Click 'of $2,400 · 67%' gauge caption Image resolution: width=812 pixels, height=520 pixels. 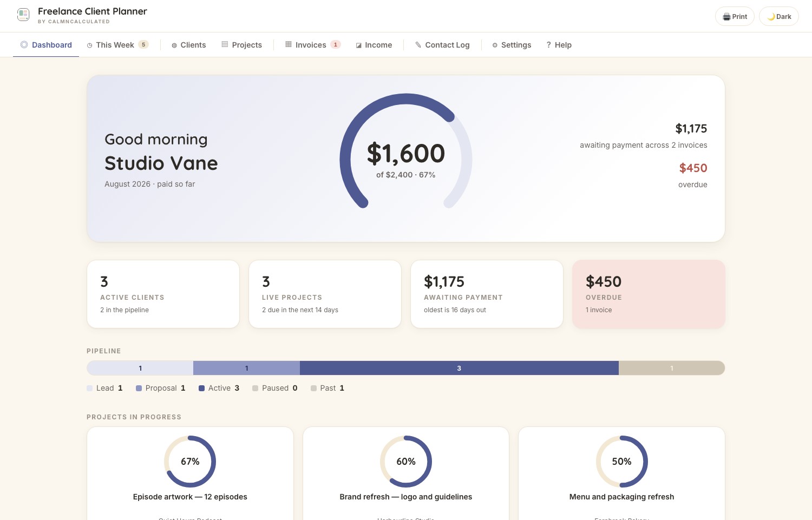(x=406, y=175)
